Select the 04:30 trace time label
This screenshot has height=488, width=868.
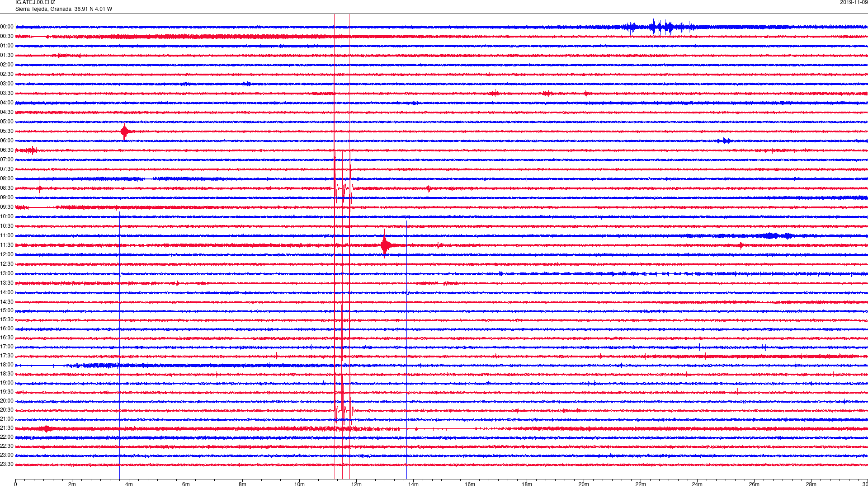pyautogui.click(x=7, y=112)
